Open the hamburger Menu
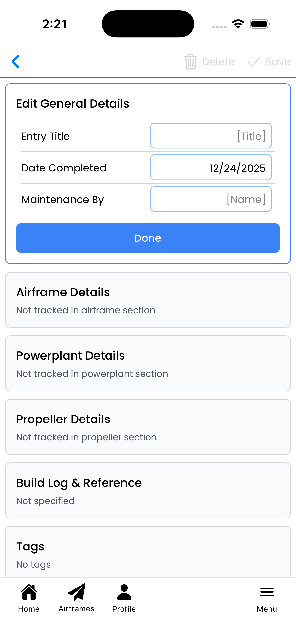The height and width of the screenshot is (644, 296). point(267,598)
